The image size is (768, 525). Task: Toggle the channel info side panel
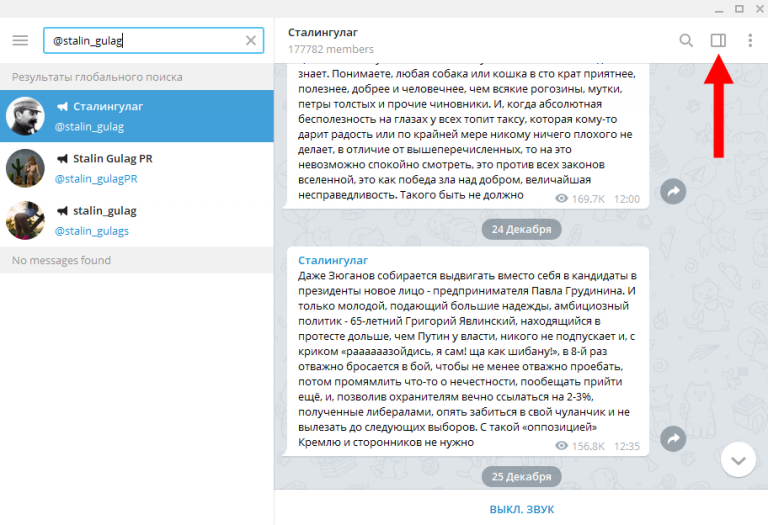tap(718, 40)
